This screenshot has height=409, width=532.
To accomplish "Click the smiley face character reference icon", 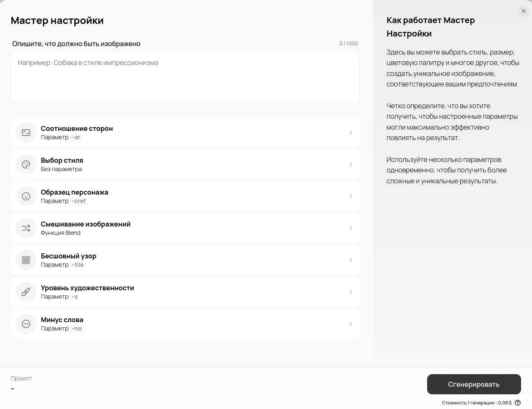I will (x=26, y=196).
